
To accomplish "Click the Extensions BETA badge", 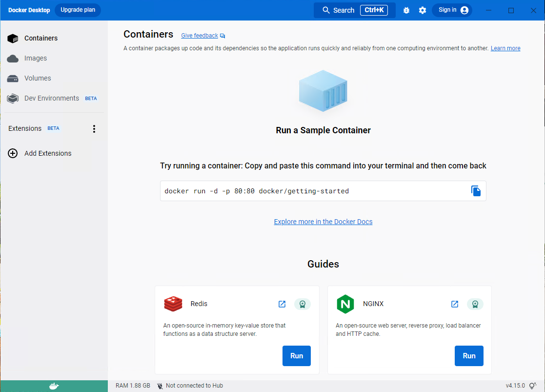I will click(53, 128).
